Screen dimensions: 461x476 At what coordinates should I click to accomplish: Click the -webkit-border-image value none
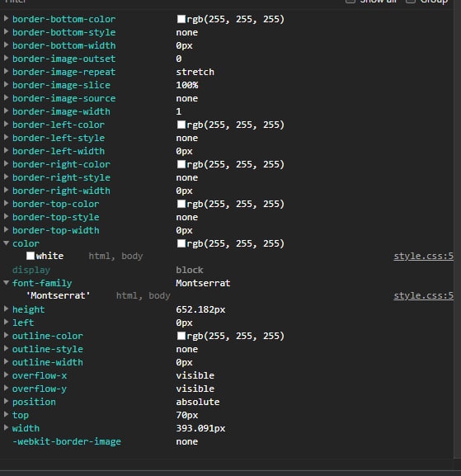pos(187,441)
